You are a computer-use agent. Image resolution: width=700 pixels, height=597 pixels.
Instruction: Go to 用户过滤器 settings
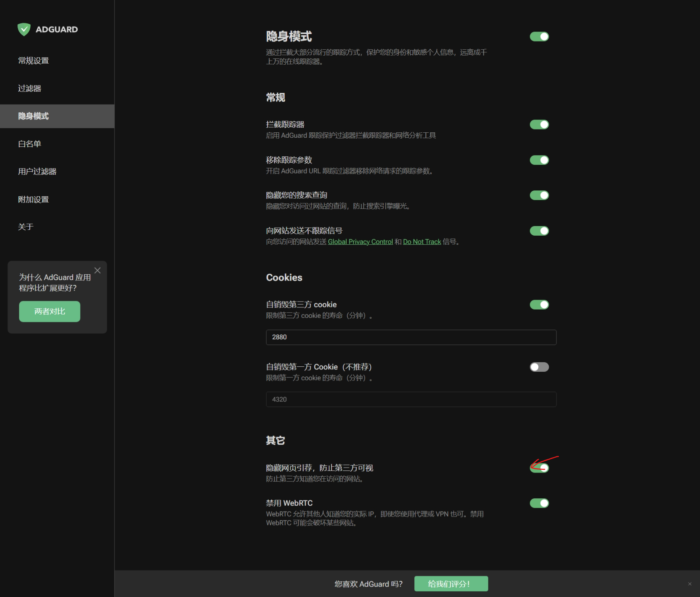click(37, 171)
